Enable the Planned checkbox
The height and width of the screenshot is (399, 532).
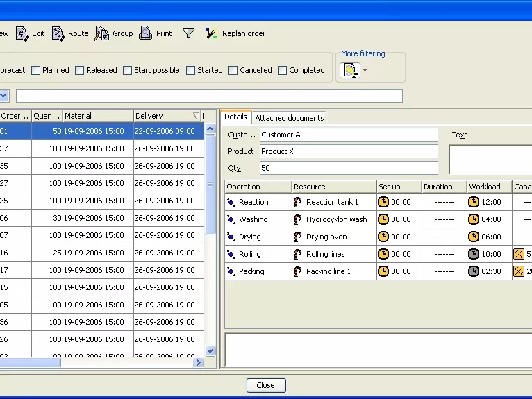coord(35,71)
